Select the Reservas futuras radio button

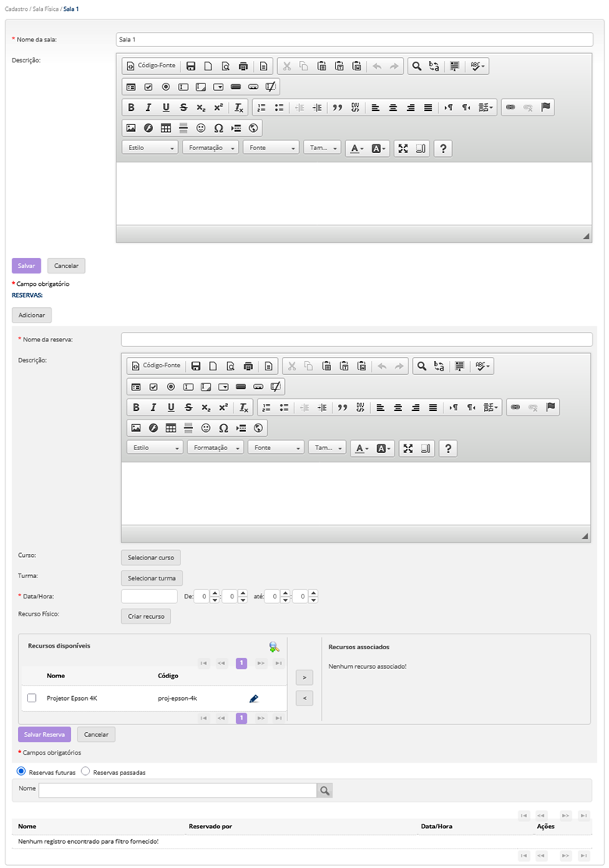[x=22, y=772]
